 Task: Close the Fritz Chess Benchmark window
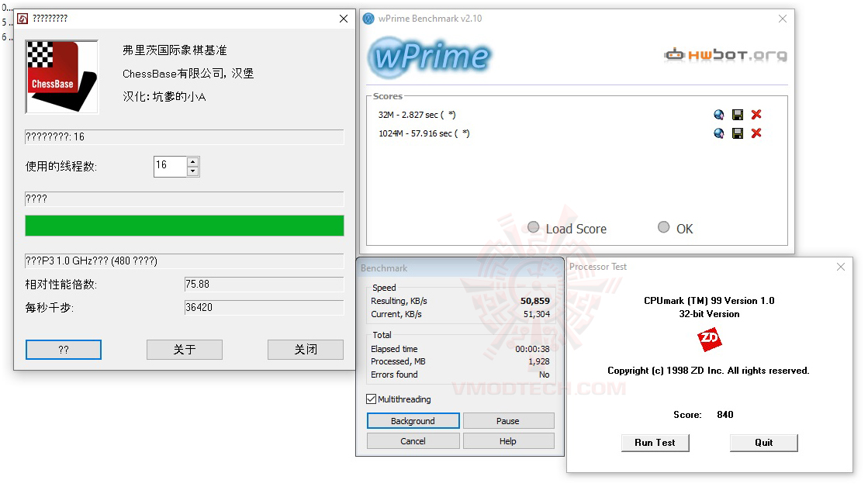coord(344,19)
